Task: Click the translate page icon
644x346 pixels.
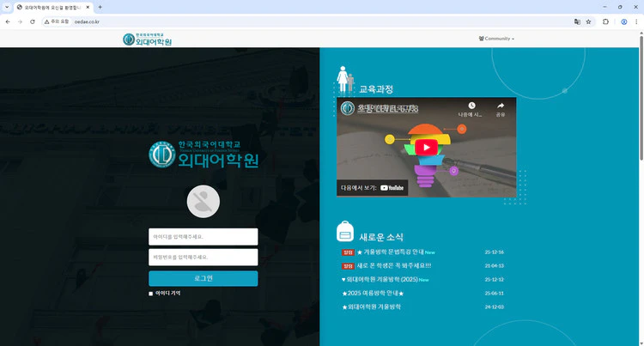Action: coord(577,21)
